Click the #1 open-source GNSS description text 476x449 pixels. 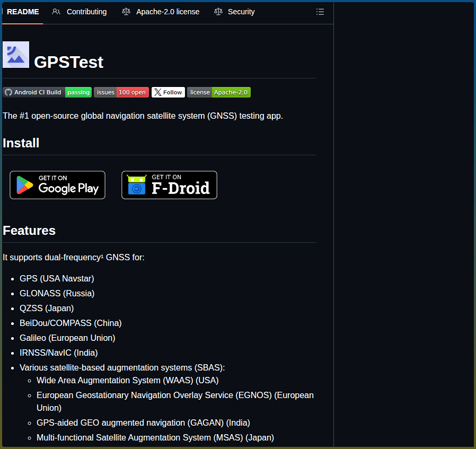(x=143, y=116)
